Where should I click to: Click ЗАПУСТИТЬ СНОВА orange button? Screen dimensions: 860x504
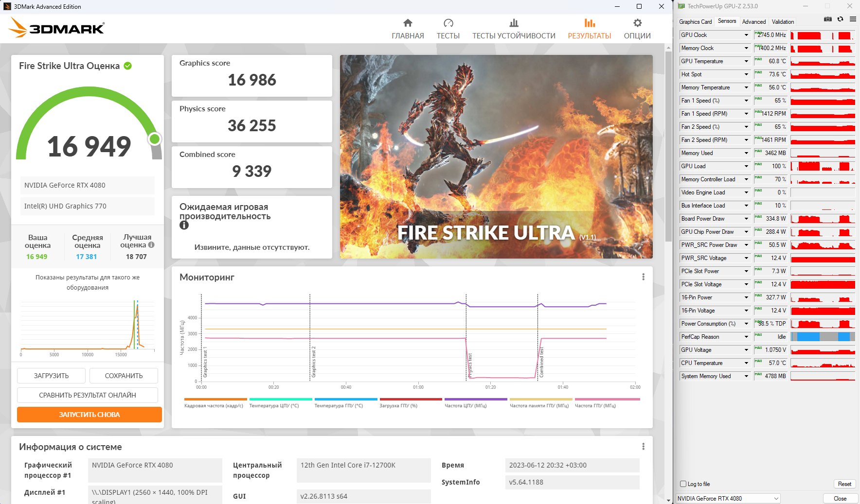pyautogui.click(x=90, y=415)
